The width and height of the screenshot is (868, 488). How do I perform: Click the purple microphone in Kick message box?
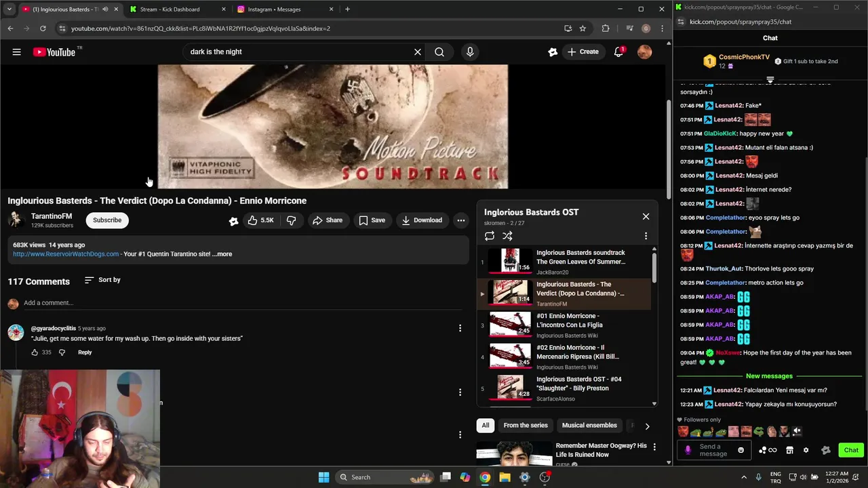coord(688,450)
